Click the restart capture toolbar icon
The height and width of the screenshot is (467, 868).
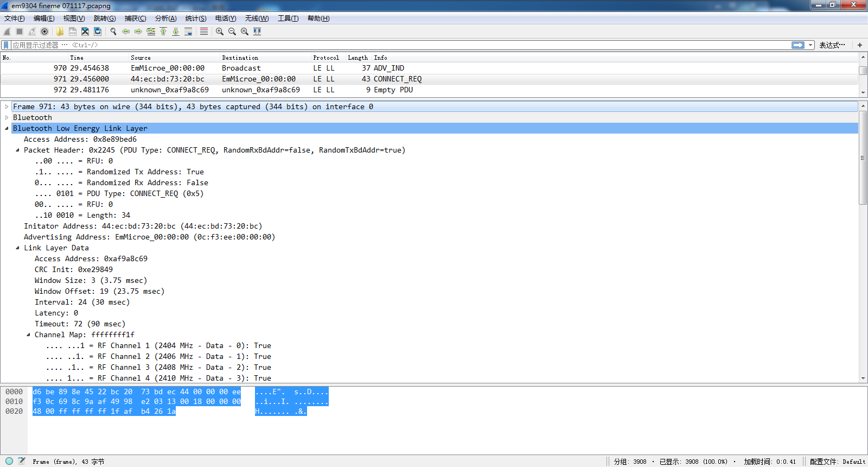point(32,31)
